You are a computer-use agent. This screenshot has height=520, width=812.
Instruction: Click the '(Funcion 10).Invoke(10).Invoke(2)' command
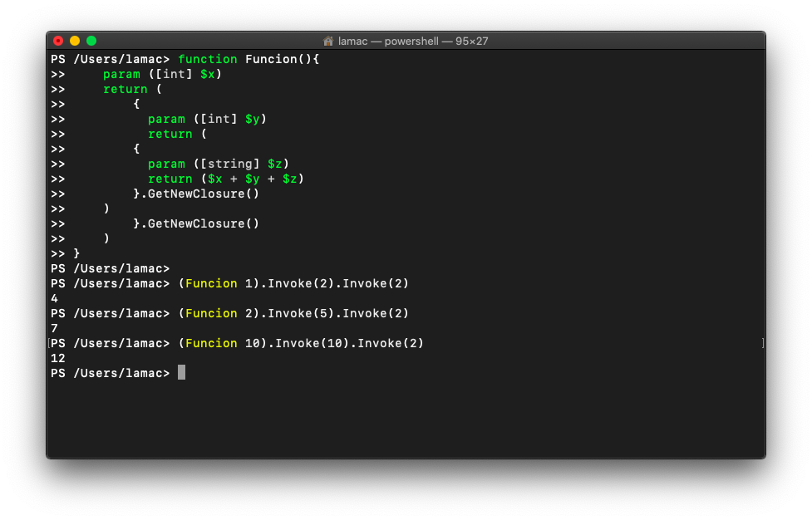point(301,344)
